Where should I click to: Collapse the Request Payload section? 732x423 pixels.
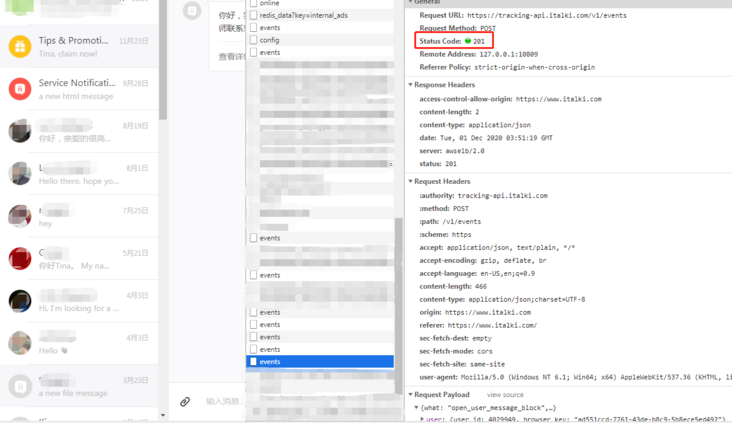[x=410, y=395]
